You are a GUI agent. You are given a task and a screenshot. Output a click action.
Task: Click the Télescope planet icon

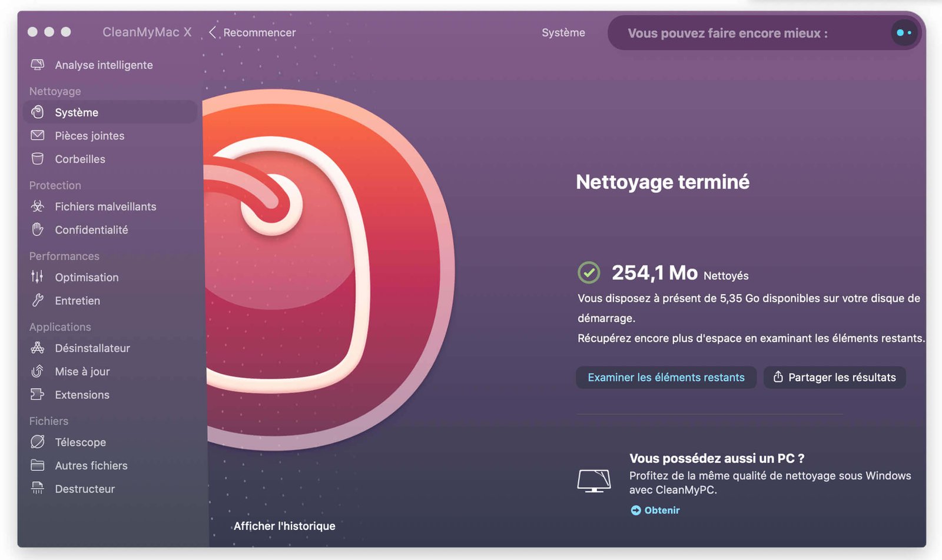coord(37,442)
